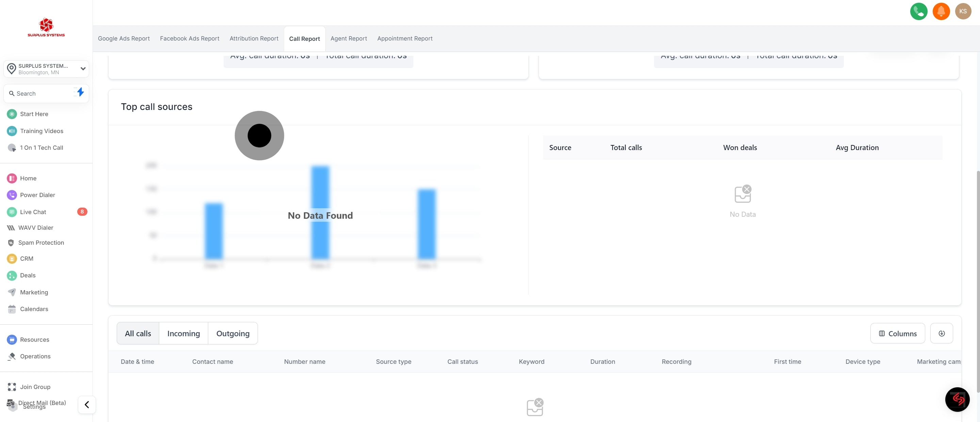This screenshot has width=980, height=422.
Task: Click the download icon next to Columns
Action: (942, 333)
